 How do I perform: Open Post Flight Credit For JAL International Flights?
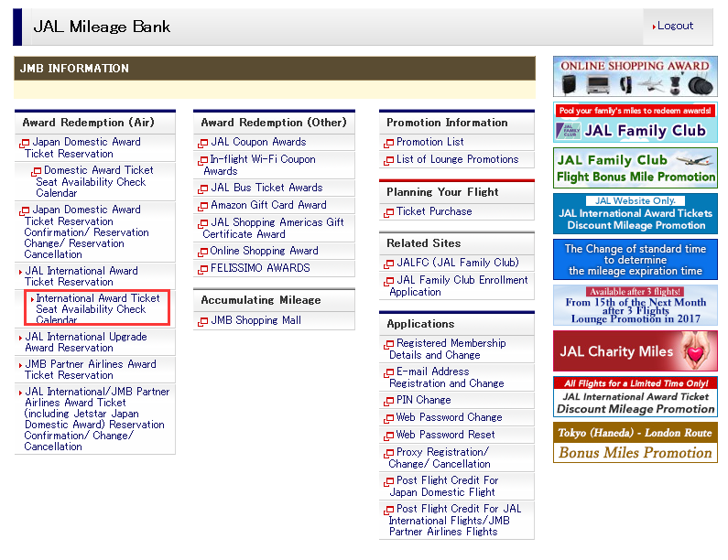(455, 520)
